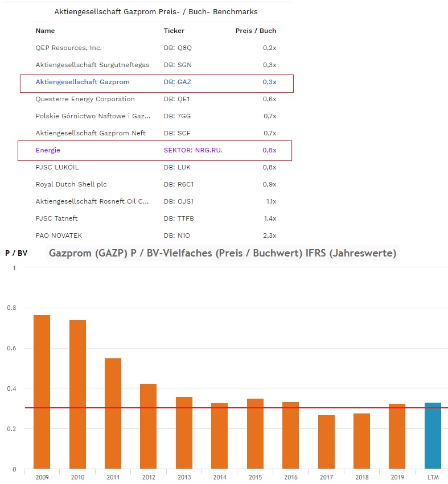Click the 2013 orange bar
The height and width of the screenshot is (484, 448).
coord(184,433)
